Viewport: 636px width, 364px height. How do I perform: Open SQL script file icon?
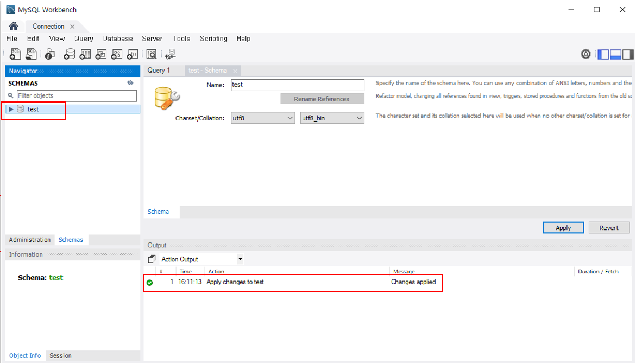pos(32,54)
